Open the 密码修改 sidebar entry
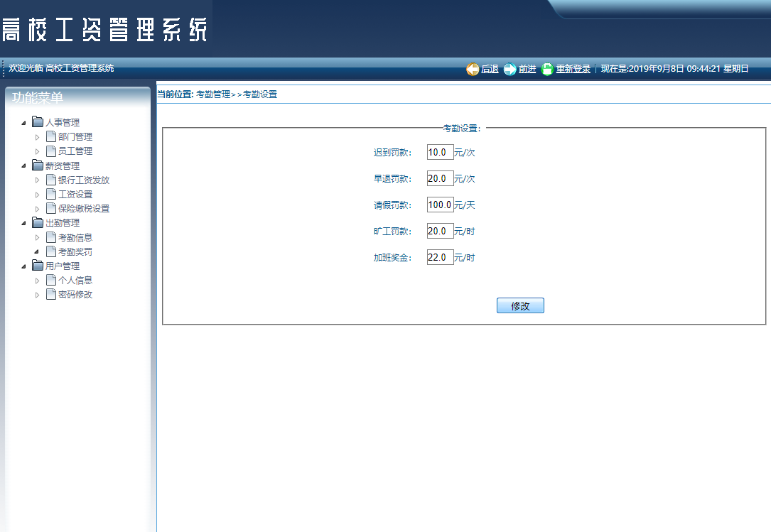Screen dimensions: 771x532 [x=75, y=293]
